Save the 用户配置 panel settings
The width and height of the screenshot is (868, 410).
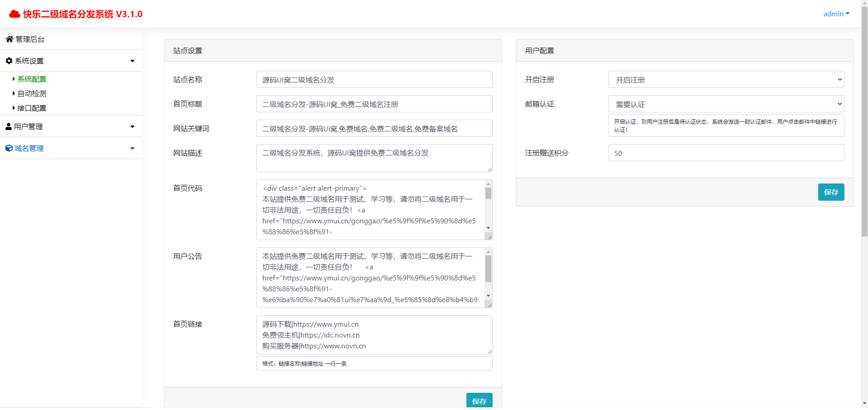coord(831,192)
